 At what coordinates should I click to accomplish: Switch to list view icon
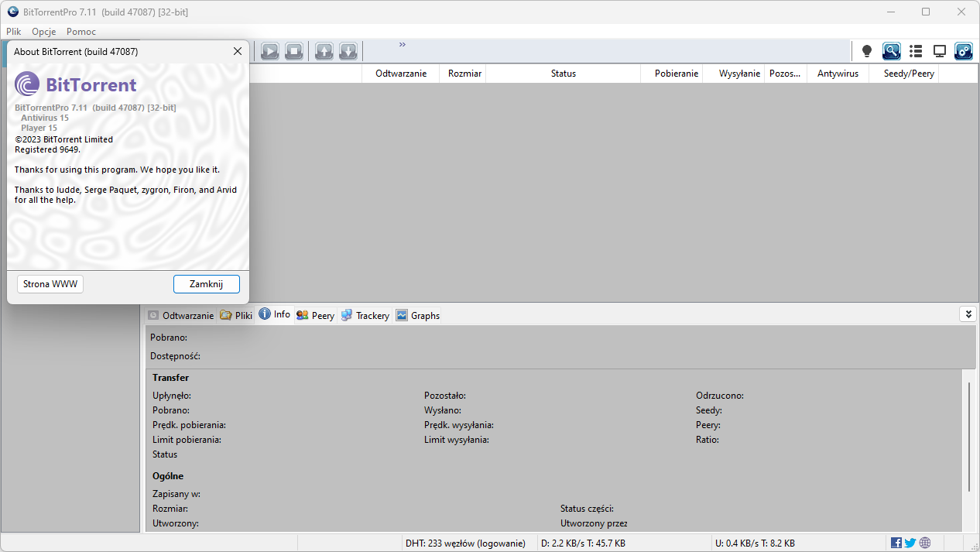coord(916,51)
